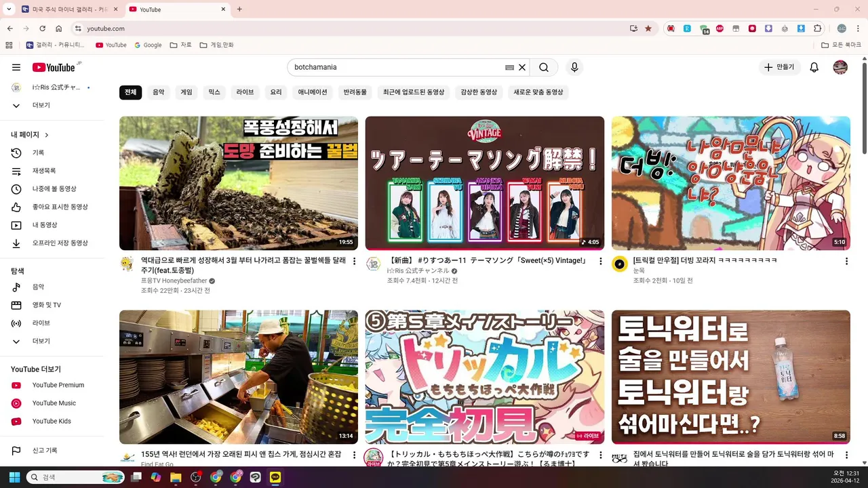Open the 토닉워터 video thumbnail
The height and width of the screenshot is (488, 868).
(730, 377)
